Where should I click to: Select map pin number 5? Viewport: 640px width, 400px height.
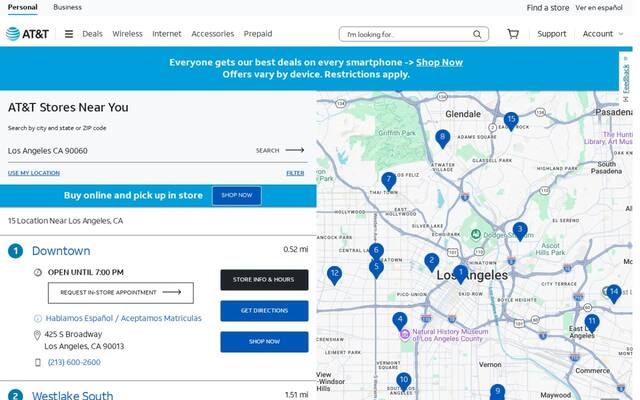(x=376, y=269)
